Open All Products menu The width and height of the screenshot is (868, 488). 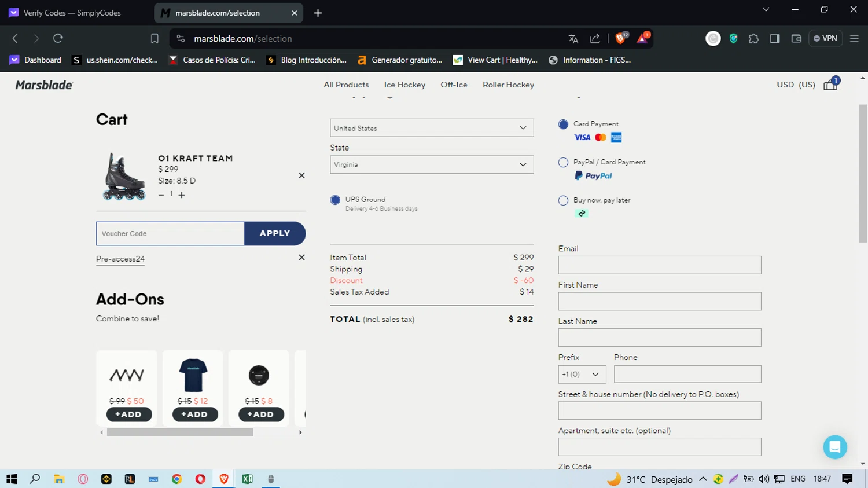(346, 85)
